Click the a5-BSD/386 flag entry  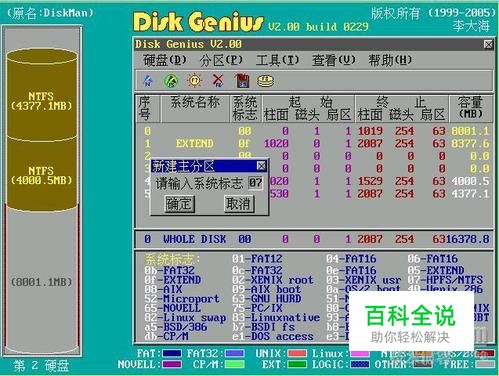point(176,327)
